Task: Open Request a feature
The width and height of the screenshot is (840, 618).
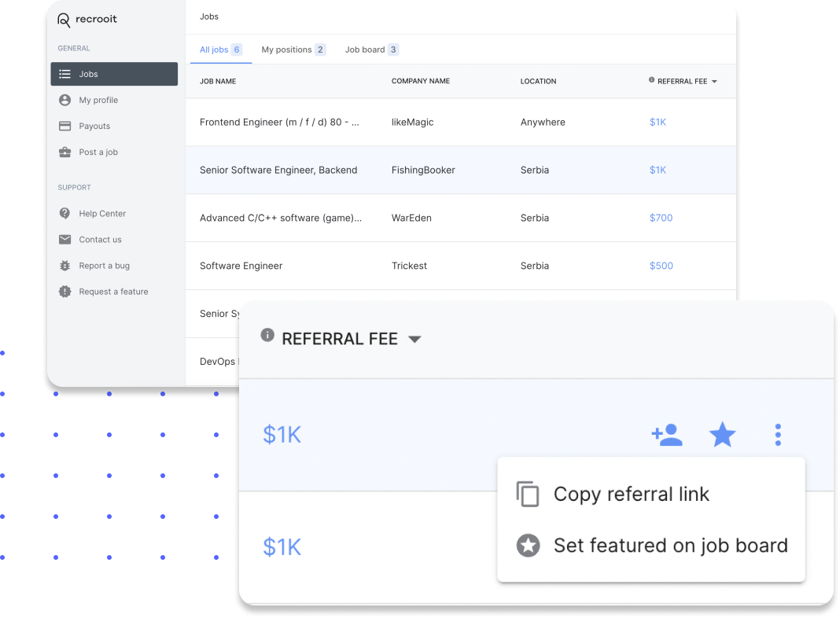Action: pyautogui.click(x=113, y=292)
